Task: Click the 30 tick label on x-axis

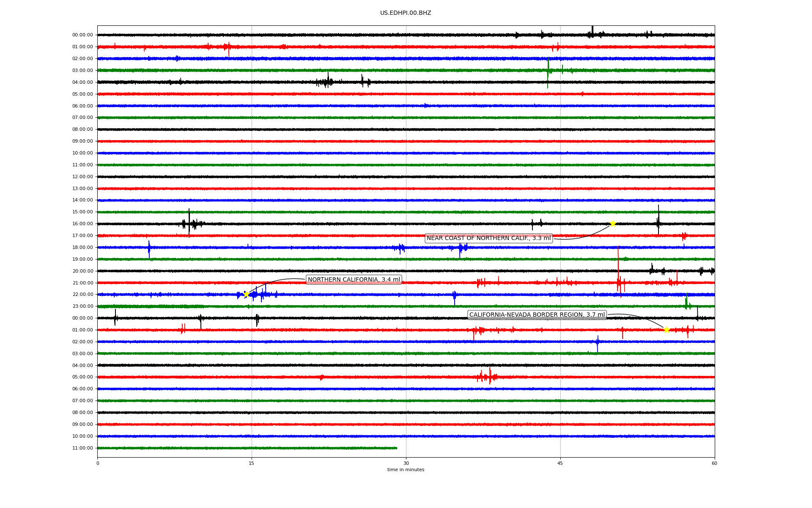Action: coord(406,463)
